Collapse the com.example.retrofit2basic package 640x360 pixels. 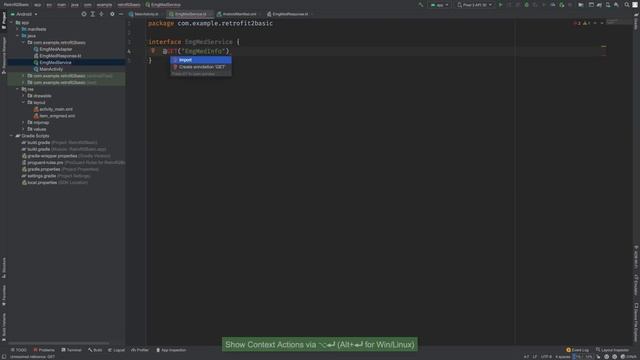(x=24, y=42)
